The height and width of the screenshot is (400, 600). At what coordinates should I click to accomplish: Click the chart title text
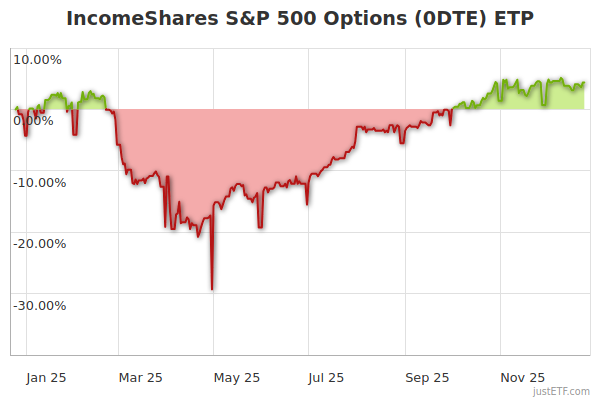(299, 19)
